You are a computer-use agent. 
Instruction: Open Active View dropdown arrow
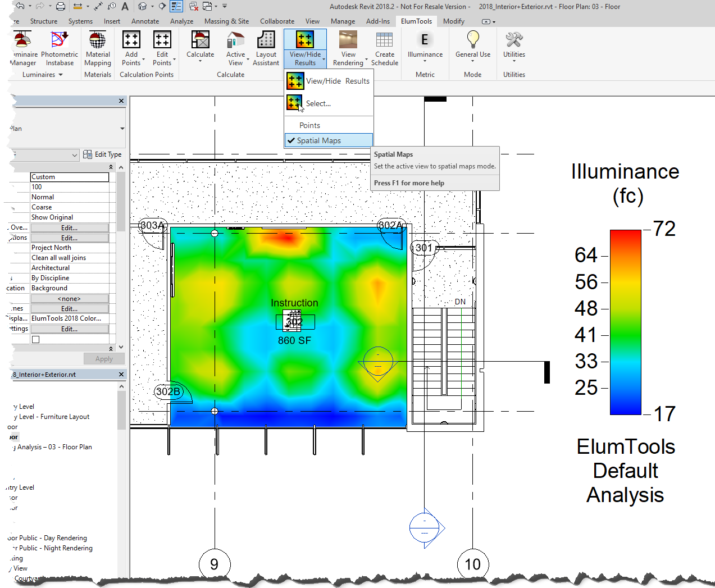[248, 59]
